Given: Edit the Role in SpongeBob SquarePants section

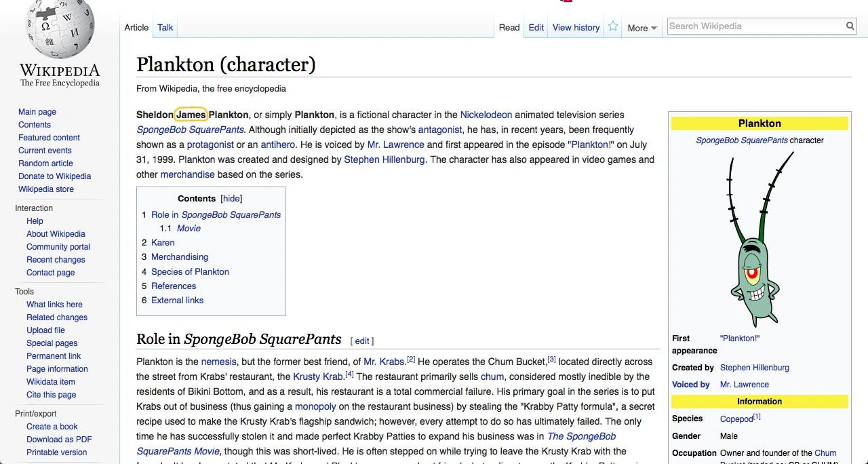Looking at the screenshot, I should [362, 341].
